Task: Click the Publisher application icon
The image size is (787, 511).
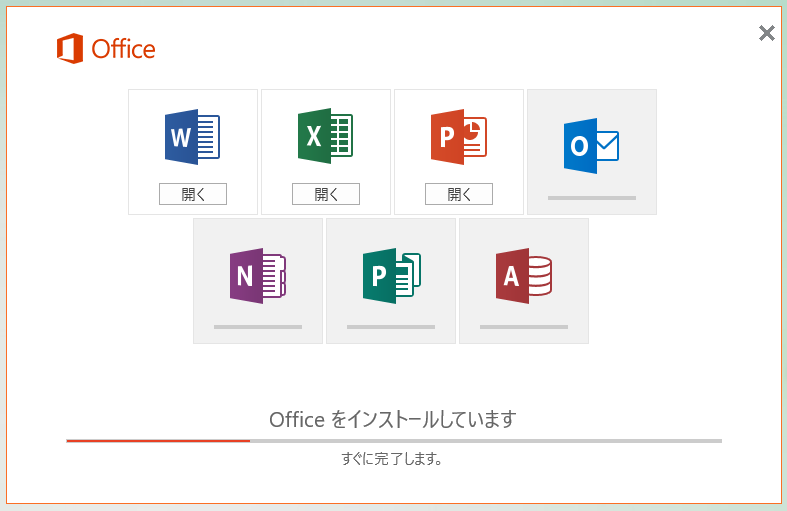Action: (x=391, y=276)
